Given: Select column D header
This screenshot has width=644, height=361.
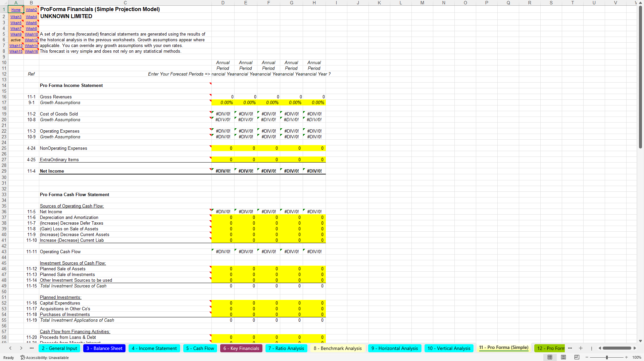Looking at the screenshot, I should point(223,3).
